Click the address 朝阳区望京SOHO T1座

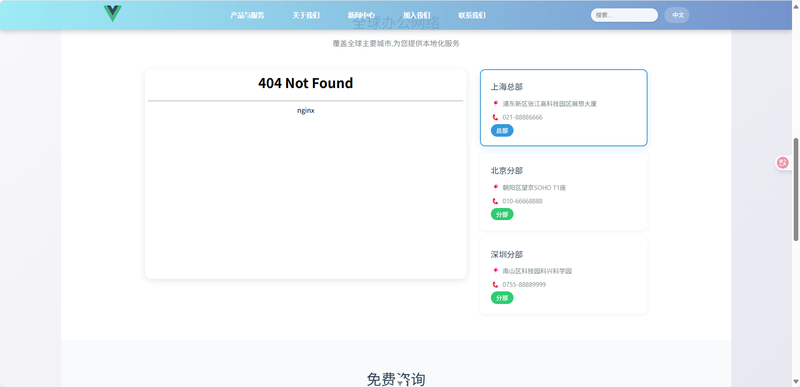point(534,188)
